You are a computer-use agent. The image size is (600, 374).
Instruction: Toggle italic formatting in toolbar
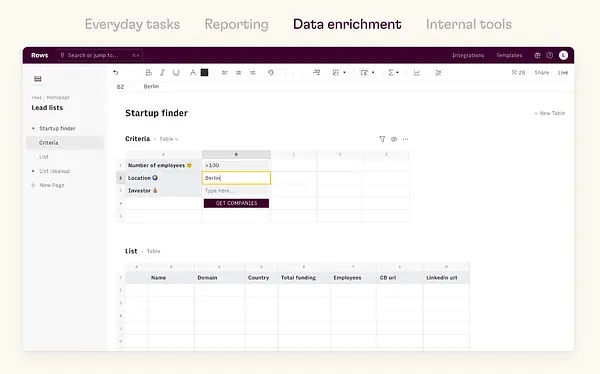(x=162, y=72)
